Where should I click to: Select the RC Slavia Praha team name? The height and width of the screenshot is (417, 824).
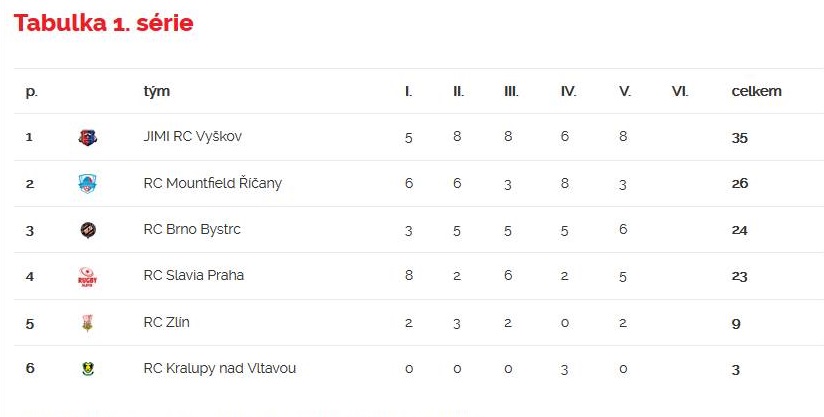[193, 275]
